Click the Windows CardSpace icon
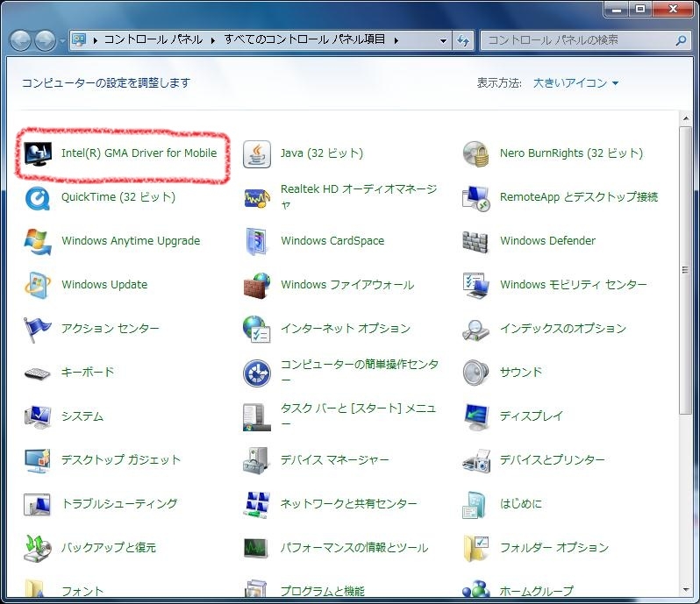Screen dimensions: 700x604 257,242
